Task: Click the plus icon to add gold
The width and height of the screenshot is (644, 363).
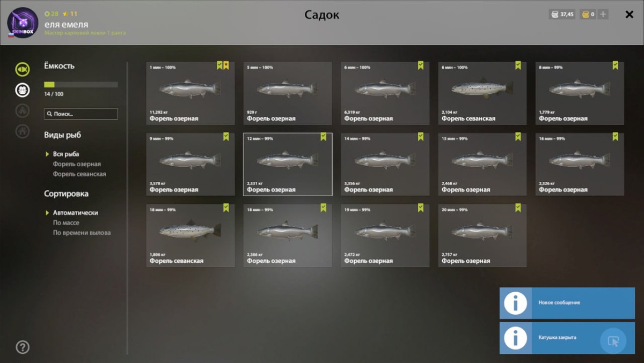Action: pyautogui.click(x=603, y=14)
